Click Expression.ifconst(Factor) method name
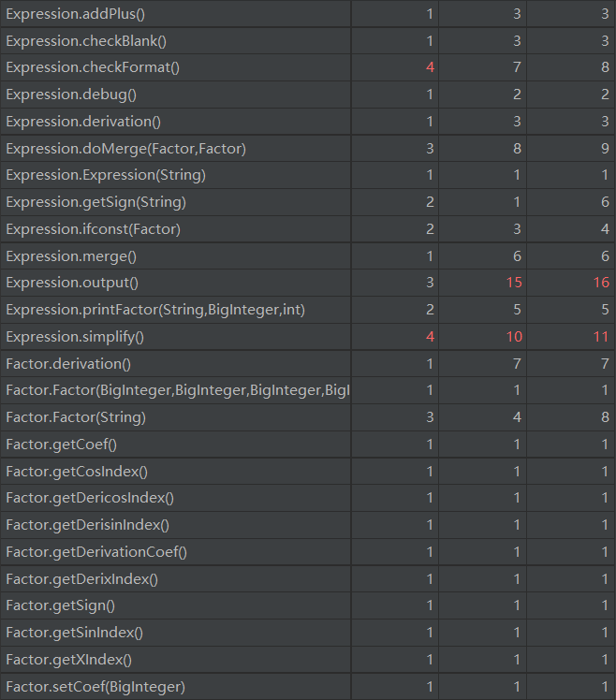This screenshot has height=700, width=616. click(93, 229)
